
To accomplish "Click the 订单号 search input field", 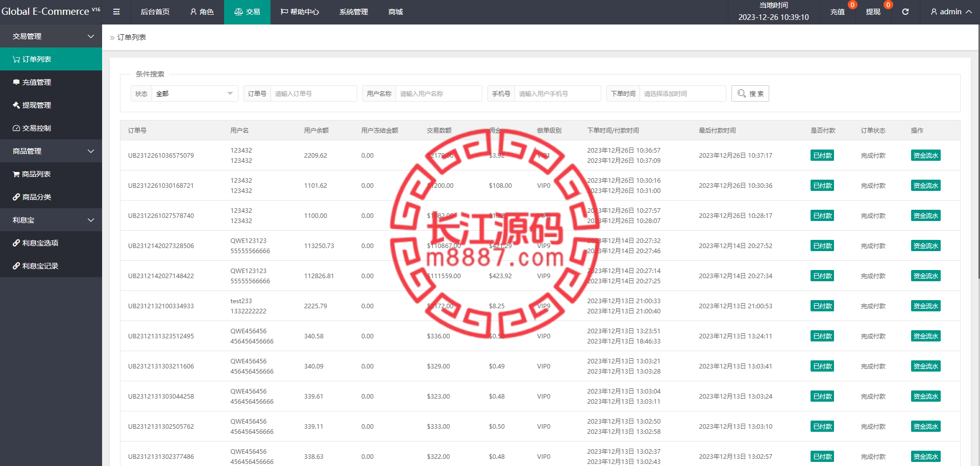I will click(313, 93).
